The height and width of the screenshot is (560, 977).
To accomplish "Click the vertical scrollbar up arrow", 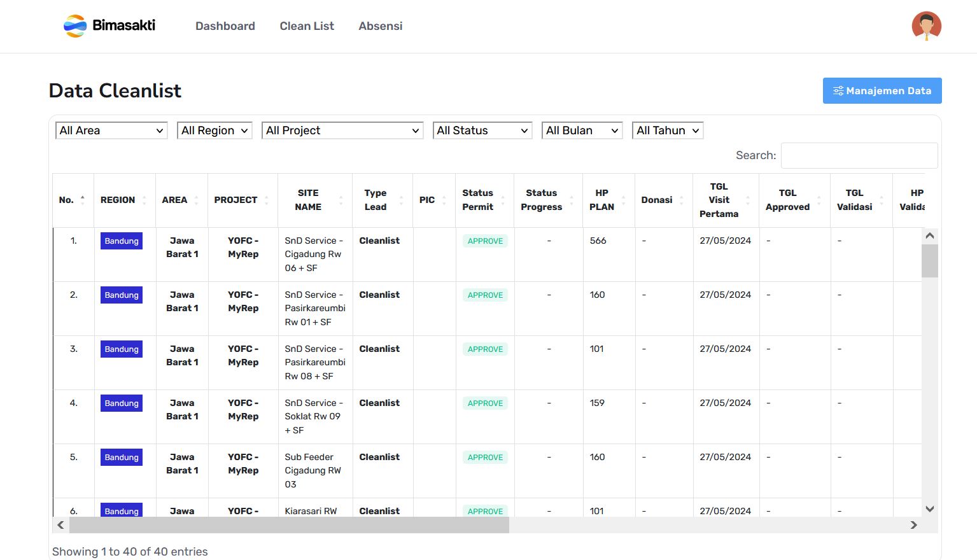I will pyautogui.click(x=930, y=236).
